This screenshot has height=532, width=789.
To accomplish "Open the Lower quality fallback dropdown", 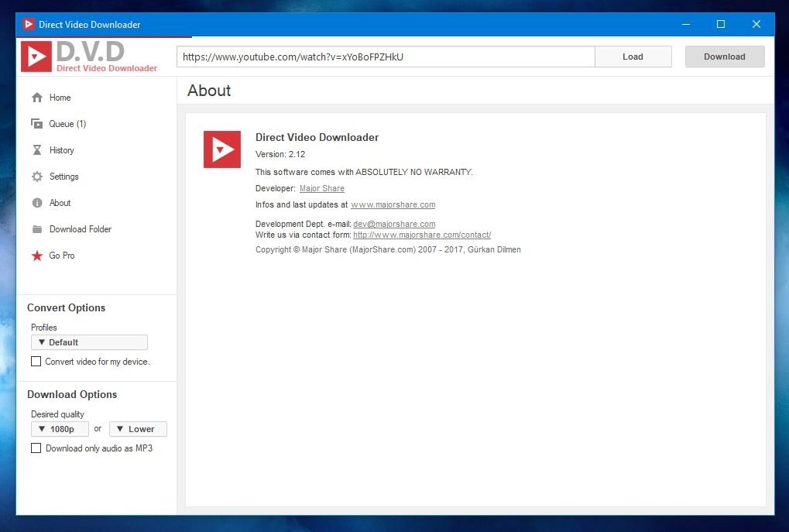I will tap(138, 429).
